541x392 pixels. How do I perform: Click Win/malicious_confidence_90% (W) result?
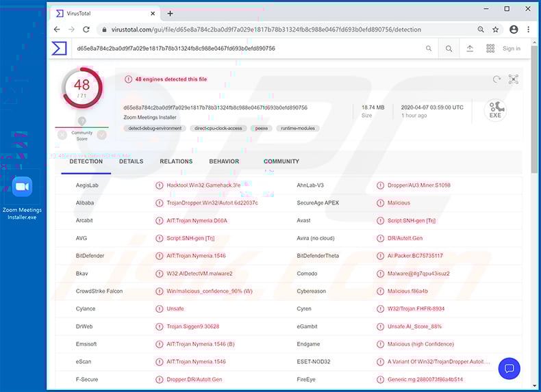point(210,291)
